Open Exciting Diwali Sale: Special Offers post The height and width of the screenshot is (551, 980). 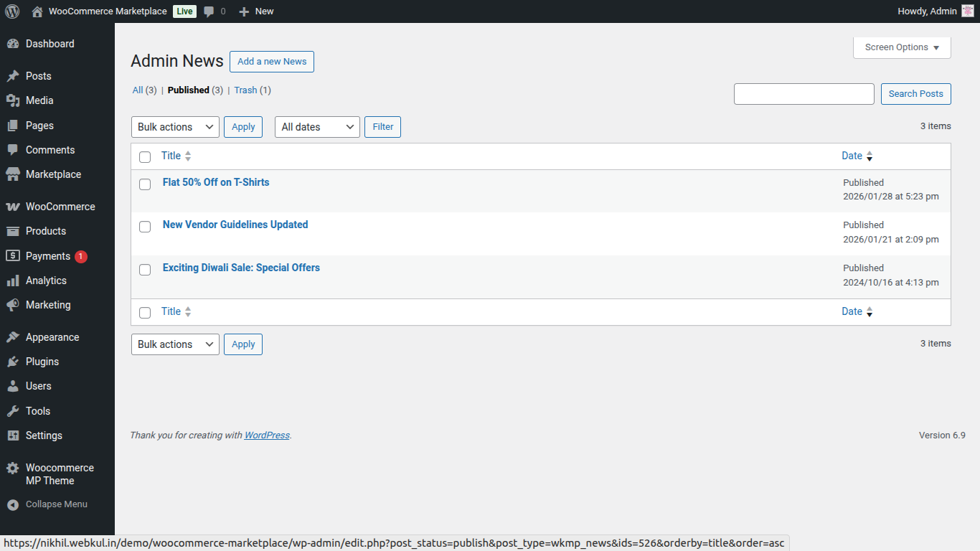(x=241, y=268)
